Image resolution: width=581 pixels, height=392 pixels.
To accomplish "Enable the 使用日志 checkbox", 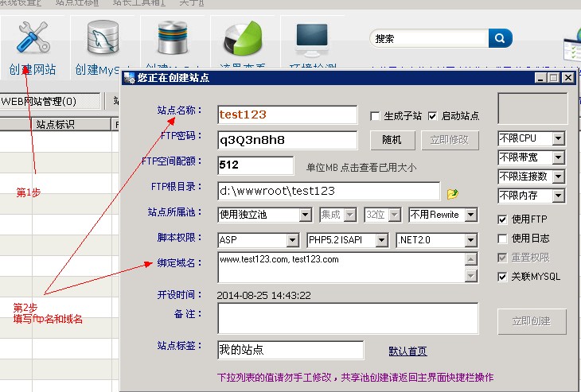I will click(502, 239).
